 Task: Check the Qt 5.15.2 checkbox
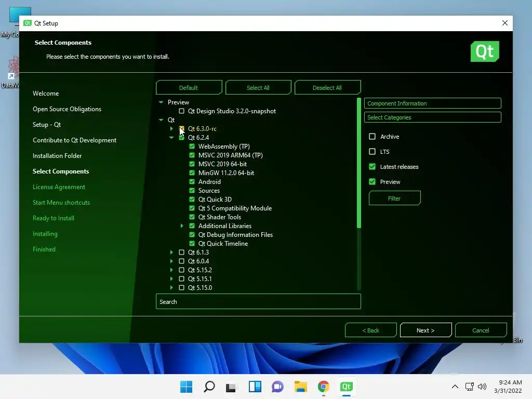click(181, 270)
